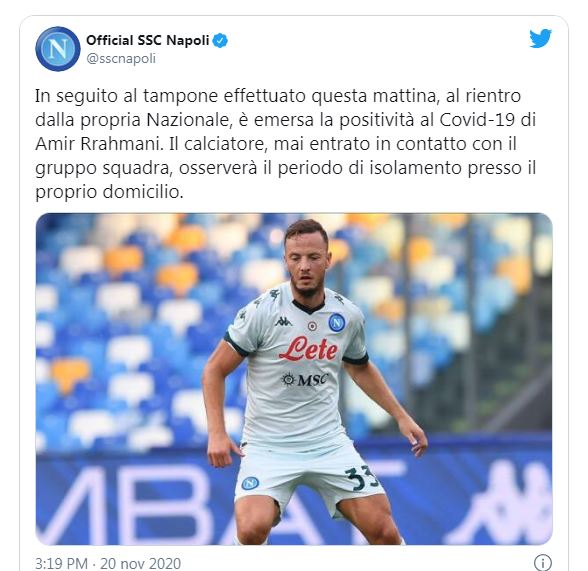Click the Napoli crest on the jersey

tap(336, 322)
